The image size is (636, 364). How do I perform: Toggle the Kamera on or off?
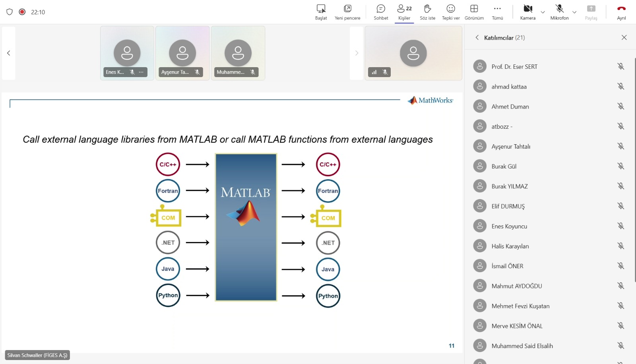528,12
